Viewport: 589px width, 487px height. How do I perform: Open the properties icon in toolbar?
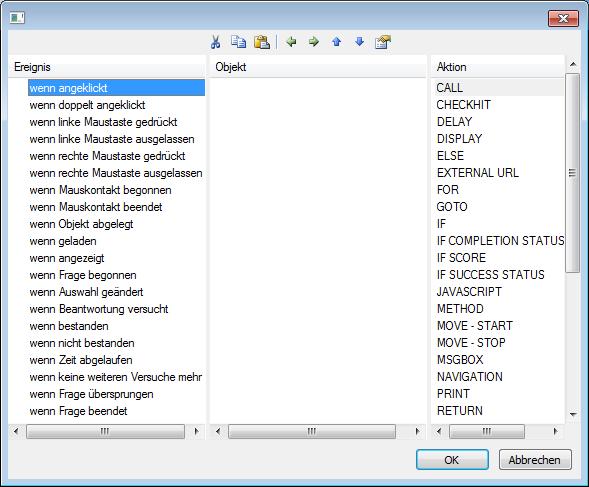coord(383,42)
